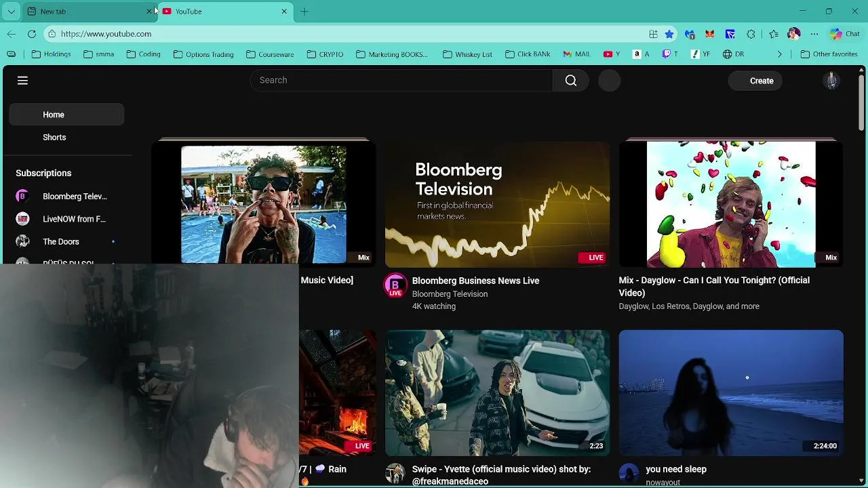The height and width of the screenshot is (488, 868).
Task: Open the Courseware favorites folder
Action: coord(270,54)
